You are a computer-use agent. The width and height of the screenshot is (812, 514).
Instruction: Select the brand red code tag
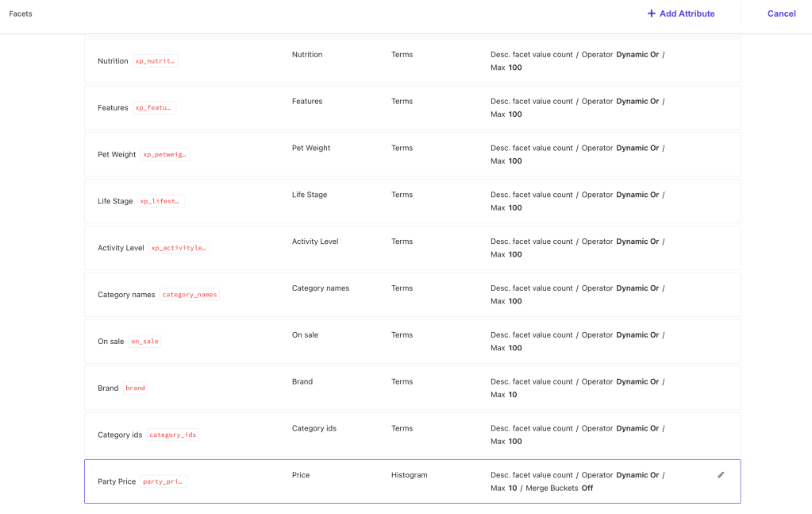click(x=136, y=388)
